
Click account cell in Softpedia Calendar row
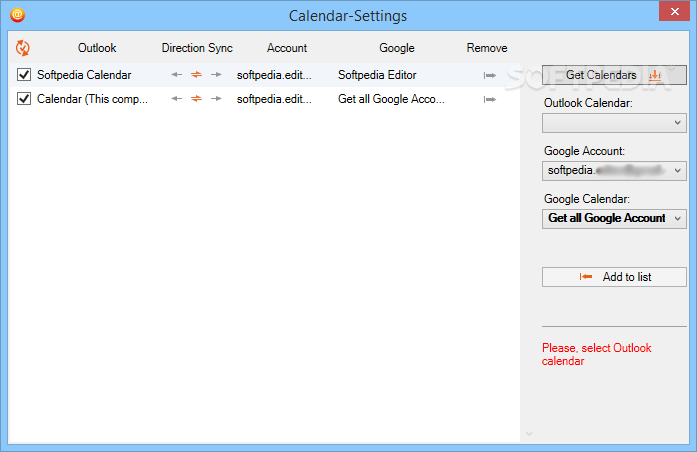point(274,75)
